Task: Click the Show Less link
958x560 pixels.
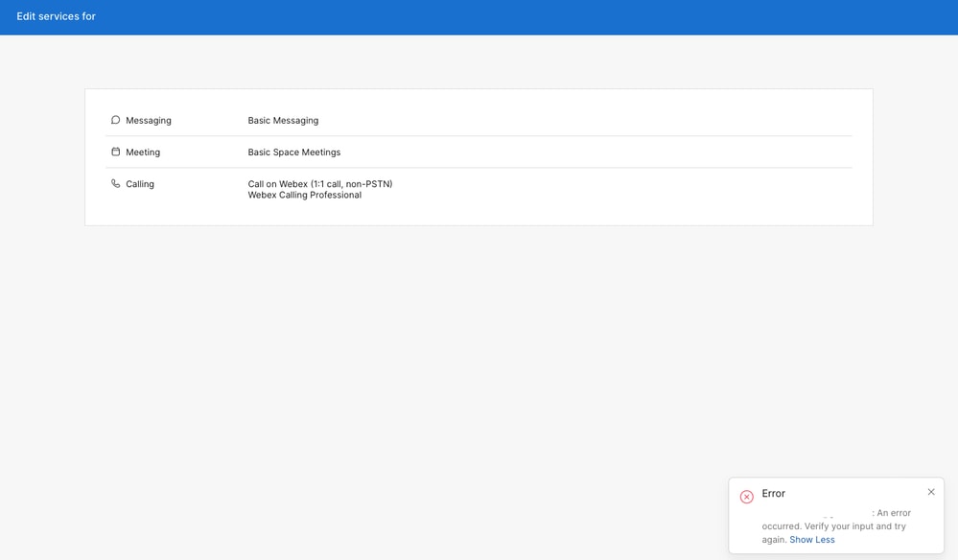Action: [x=812, y=539]
